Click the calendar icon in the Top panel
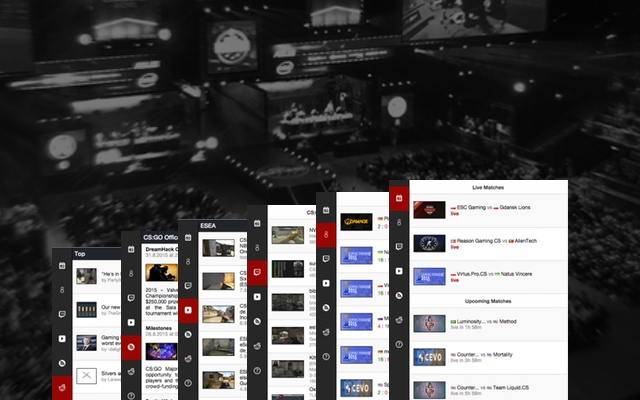Image resolution: width=640 pixels, height=400 pixels. tap(62, 266)
